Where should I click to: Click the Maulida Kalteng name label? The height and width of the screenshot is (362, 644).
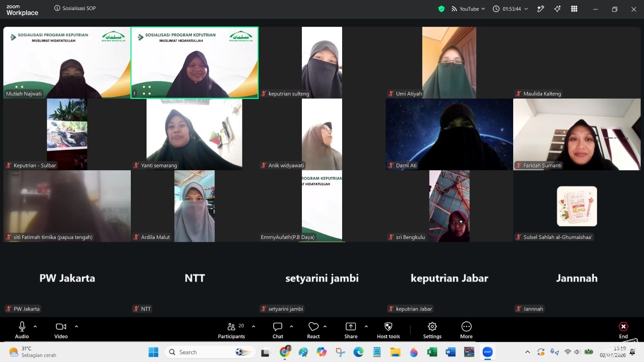click(x=542, y=94)
